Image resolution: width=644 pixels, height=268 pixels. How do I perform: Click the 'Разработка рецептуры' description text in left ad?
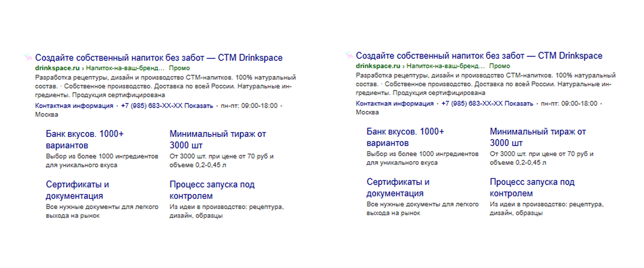click(x=165, y=86)
